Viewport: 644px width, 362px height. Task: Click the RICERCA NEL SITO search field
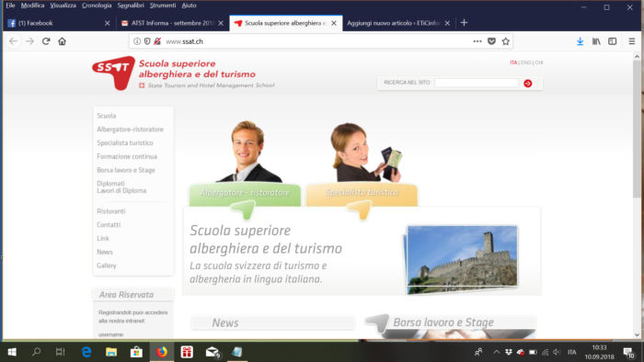click(477, 83)
